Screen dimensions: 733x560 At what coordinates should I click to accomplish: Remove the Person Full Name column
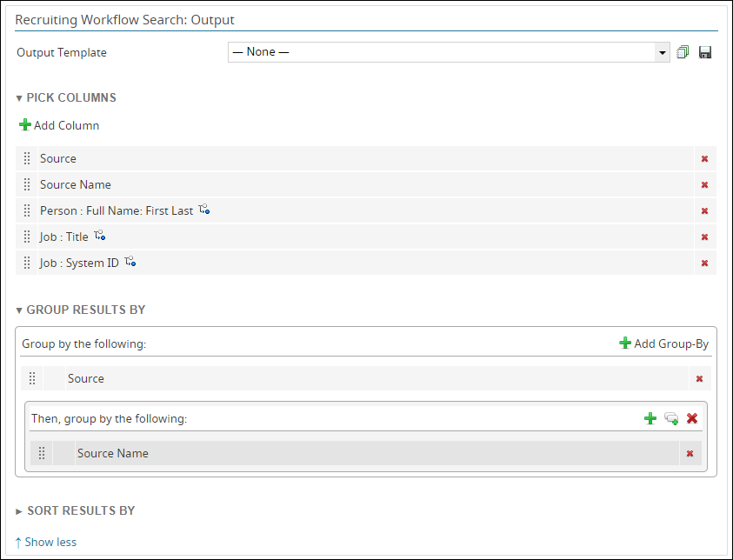pos(704,211)
